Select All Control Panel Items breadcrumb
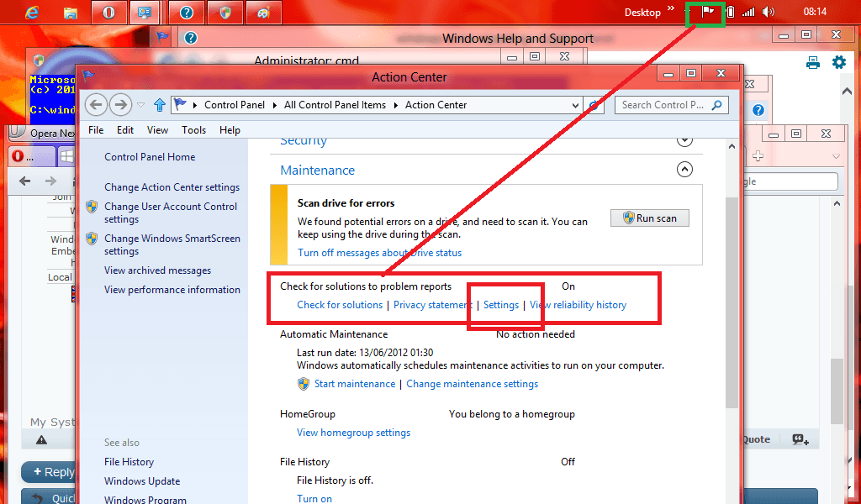 pyautogui.click(x=335, y=105)
